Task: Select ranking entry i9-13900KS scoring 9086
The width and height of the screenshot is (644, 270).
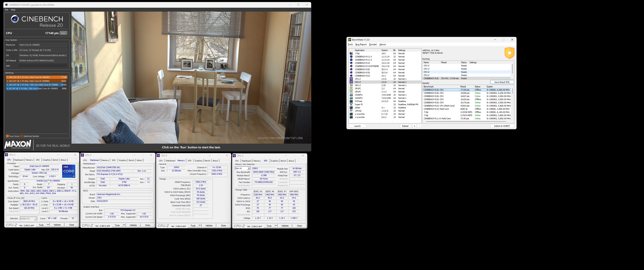Action: 37,88
